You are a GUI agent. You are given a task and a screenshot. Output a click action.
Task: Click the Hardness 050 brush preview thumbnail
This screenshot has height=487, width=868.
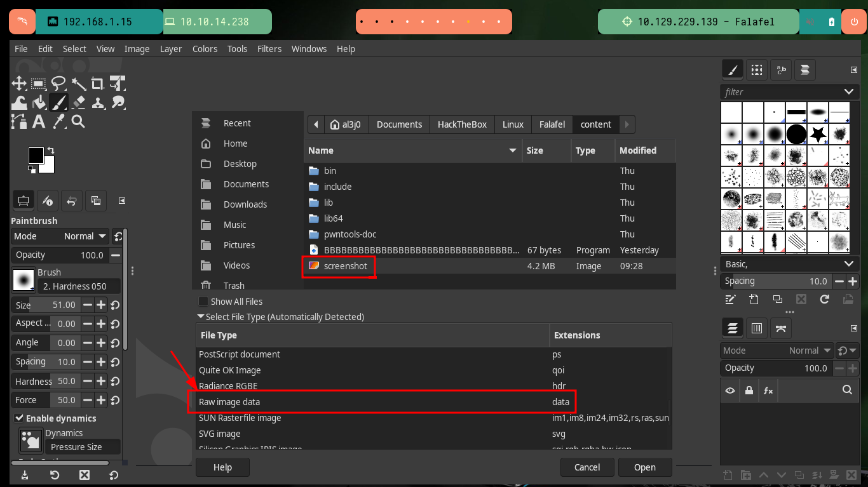tap(24, 279)
